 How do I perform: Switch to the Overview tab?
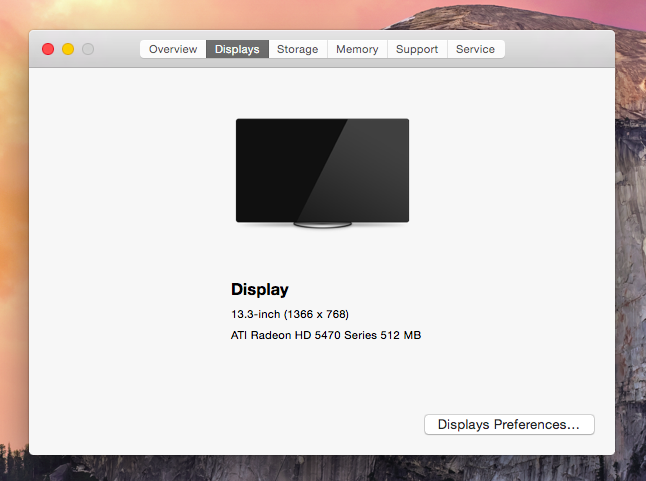click(173, 49)
